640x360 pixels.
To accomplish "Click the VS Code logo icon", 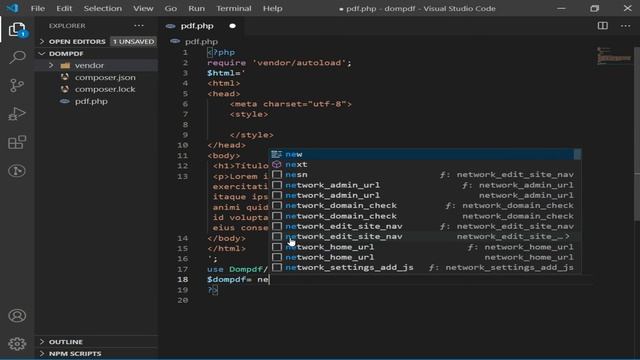I will (x=12, y=8).
